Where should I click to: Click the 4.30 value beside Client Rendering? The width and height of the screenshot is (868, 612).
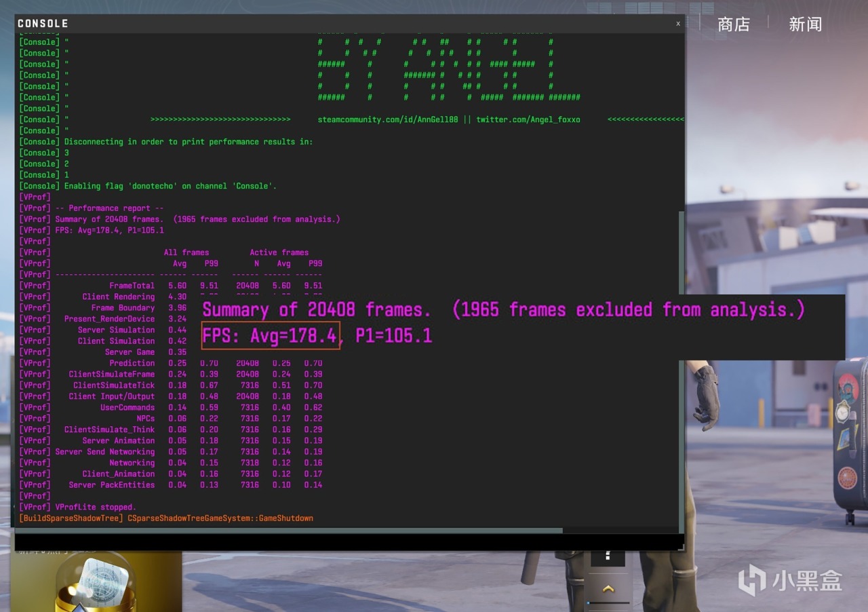pyautogui.click(x=177, y=297)
